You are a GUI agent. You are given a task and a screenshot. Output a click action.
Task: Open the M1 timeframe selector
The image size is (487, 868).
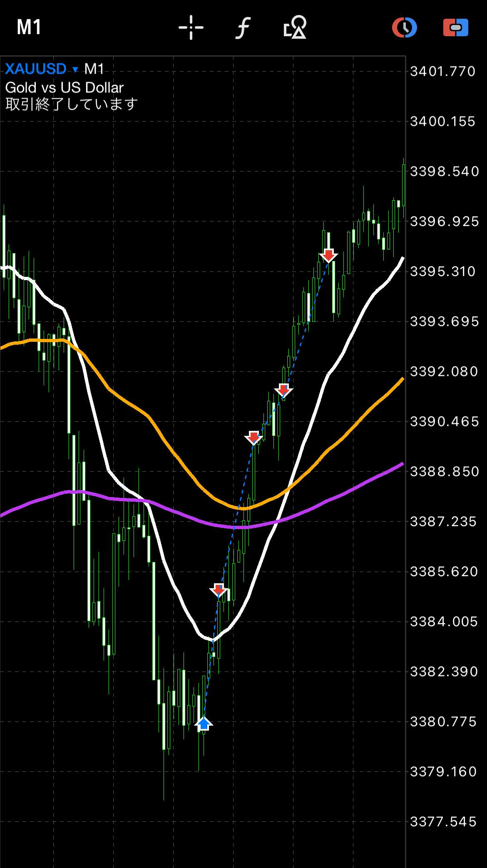pyautogui.click(x=29, y=27)
